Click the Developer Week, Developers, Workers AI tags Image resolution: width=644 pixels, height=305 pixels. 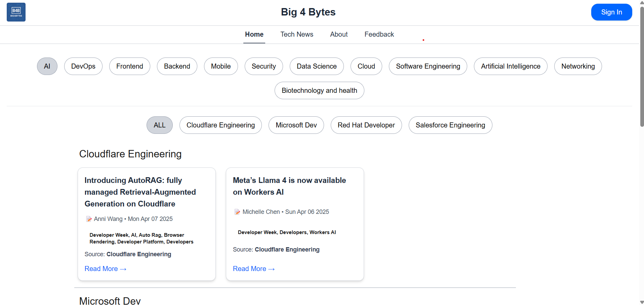[x=287, y=232]
